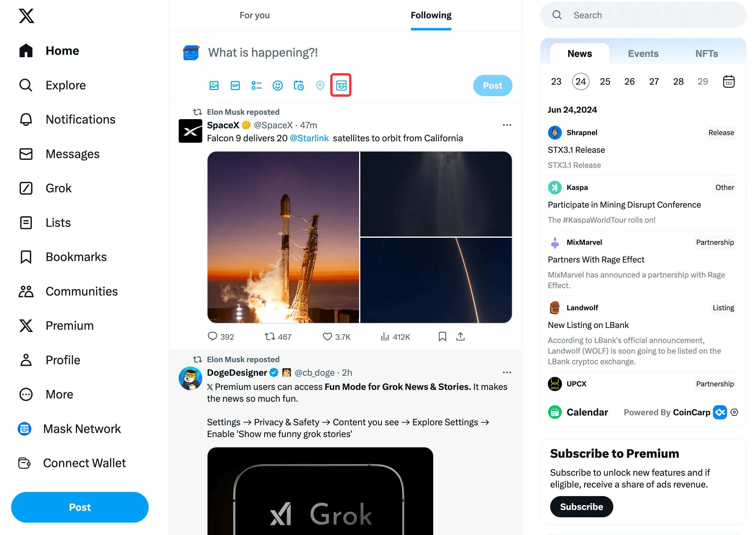This screenshot has height=535, width=756.
Task: Schedule the post with the calendar-clock icon
Action: [x=299, y=86]
